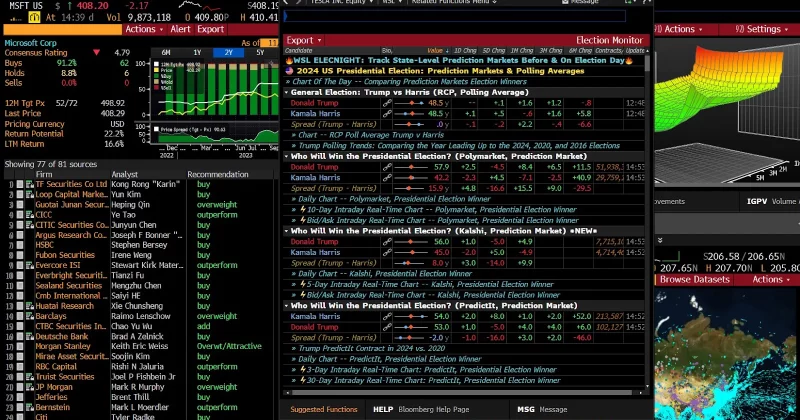Click range slider on PredictIt Kamala Harris row
The height and width of the screenshot is (420, 800).
[x=409, y=316]
